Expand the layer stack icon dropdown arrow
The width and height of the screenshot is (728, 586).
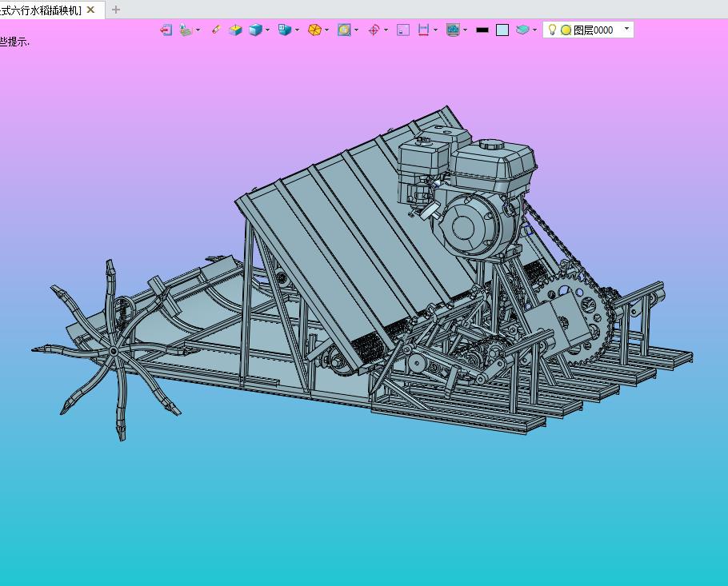(x=534, y=30)
